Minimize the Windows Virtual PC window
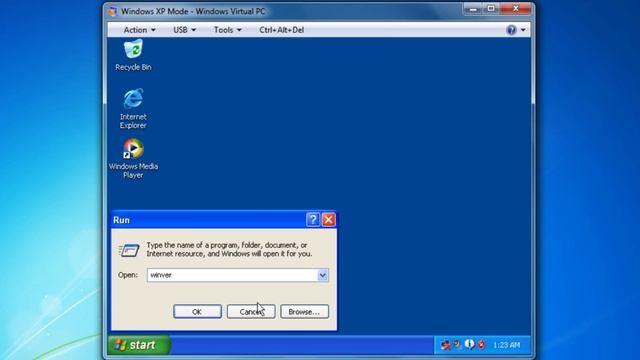Viewport: 640px width, 360px height. pos(473,9)
